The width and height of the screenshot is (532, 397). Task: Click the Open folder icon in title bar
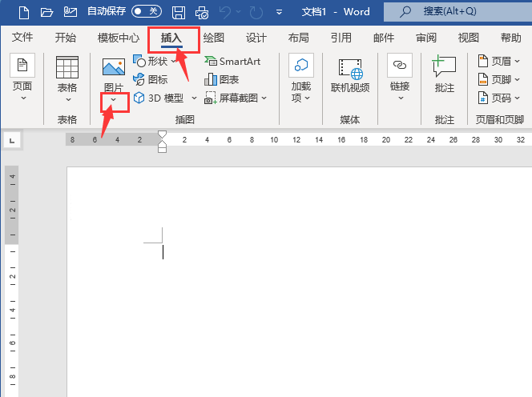[46, 13]
